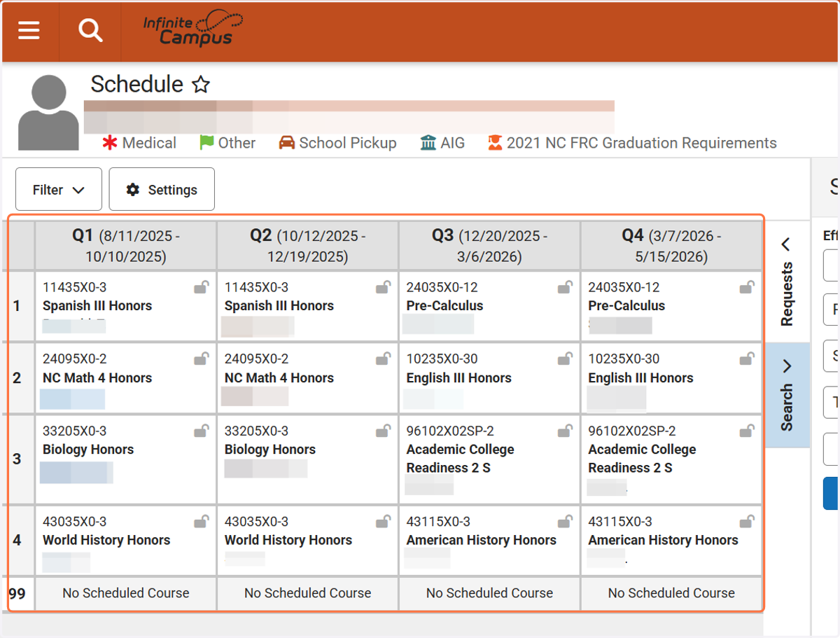840x638 pixels.
Task: Open Q1 Biology Honors course
Action: pyautogui.click(x=88, y=450)
